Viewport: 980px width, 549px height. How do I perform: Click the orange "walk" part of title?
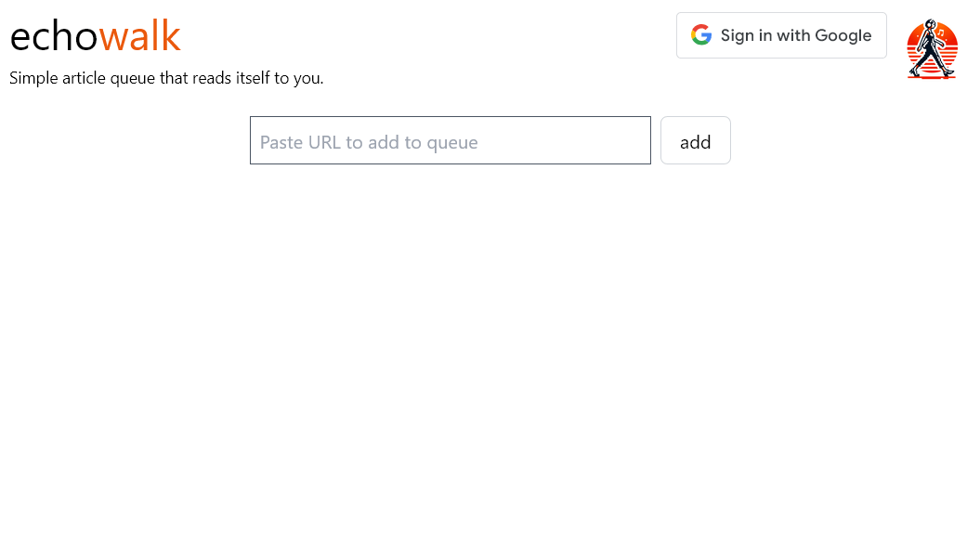point(139,36)
